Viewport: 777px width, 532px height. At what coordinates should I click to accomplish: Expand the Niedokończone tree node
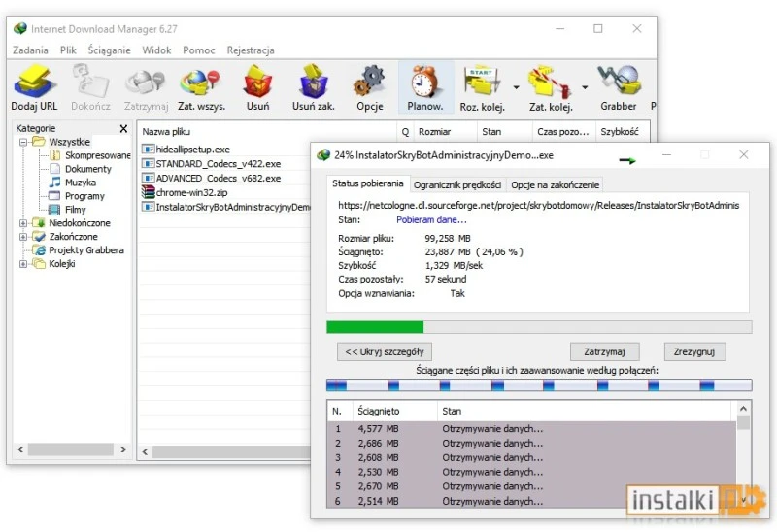pyautogui.click(x=23, y=223)
